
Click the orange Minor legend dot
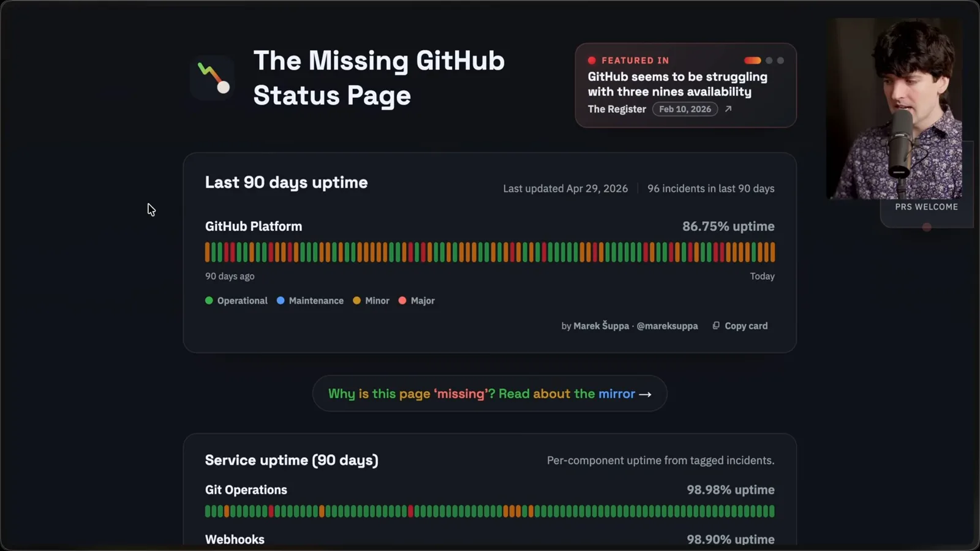click(x=356, y=301)
